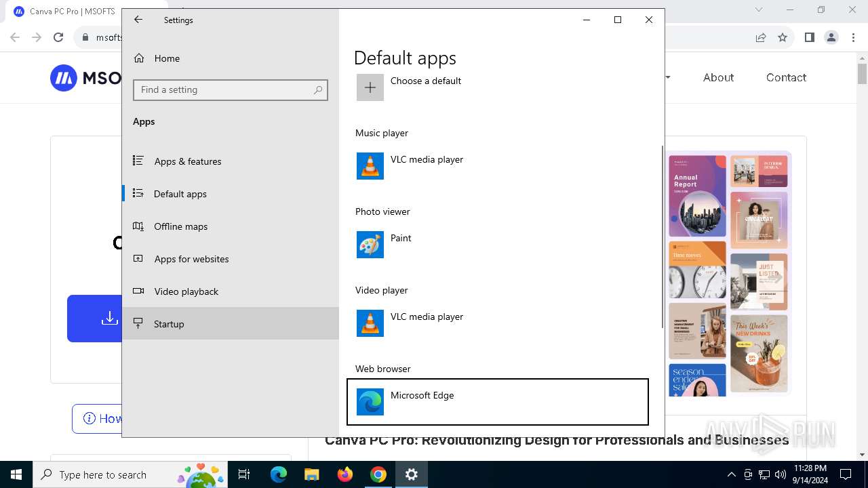Open Chrome profile avatar
Screen dimensions: 868x488
coord(831,37)
